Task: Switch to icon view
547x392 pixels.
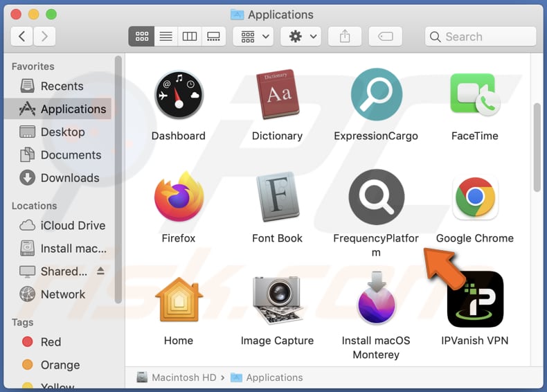Action: point(142,36)
